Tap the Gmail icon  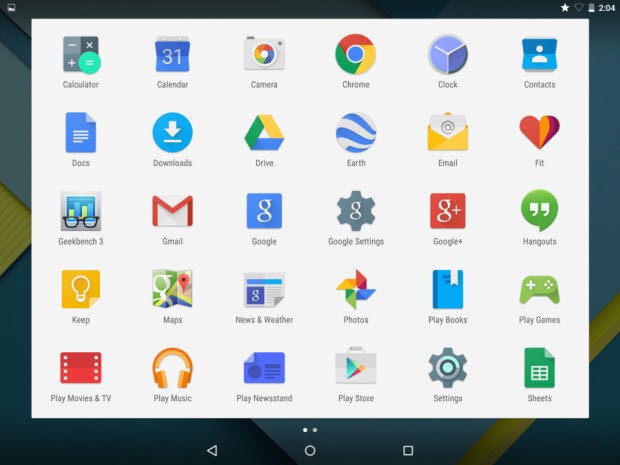[172, 211]
